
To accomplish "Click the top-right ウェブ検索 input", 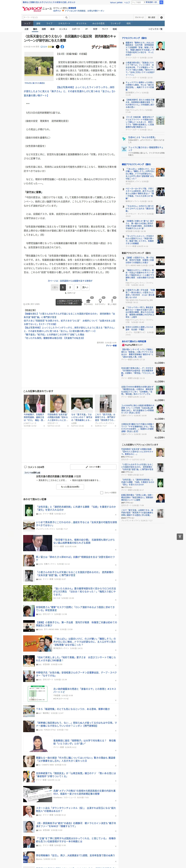I will click(x=137, y=2).
